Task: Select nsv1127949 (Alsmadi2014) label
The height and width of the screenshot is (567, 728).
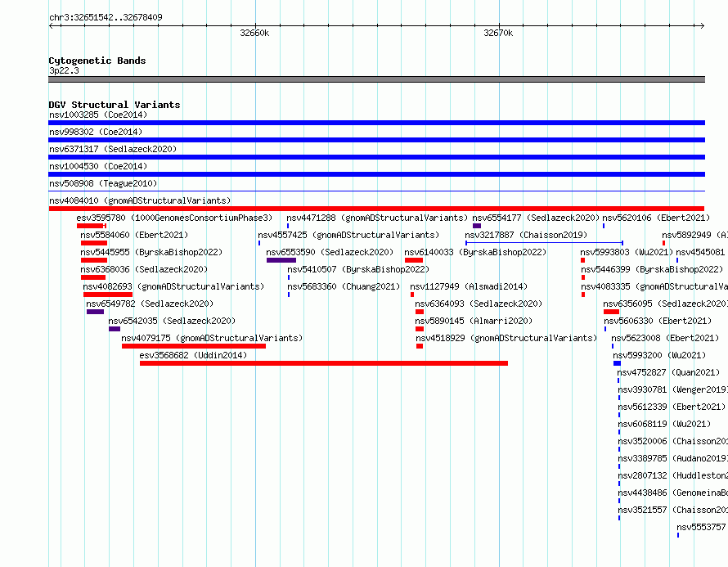Action: pos(469,286)
